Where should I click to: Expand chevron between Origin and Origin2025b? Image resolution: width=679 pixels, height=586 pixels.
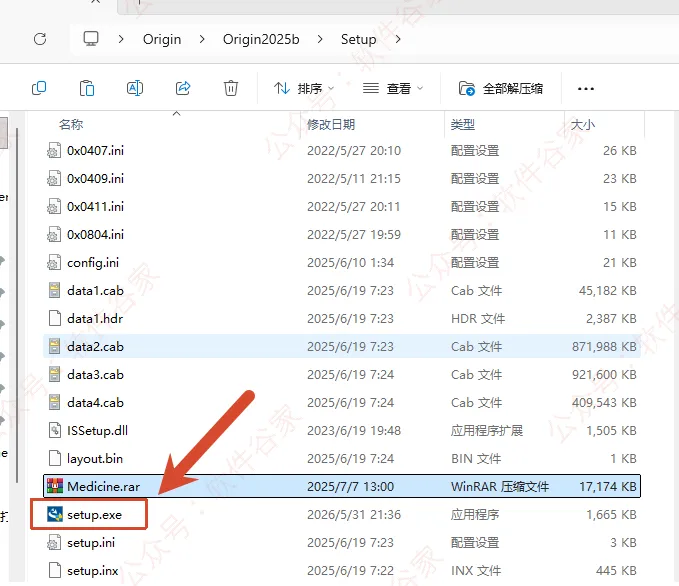[x=202, y=39]
